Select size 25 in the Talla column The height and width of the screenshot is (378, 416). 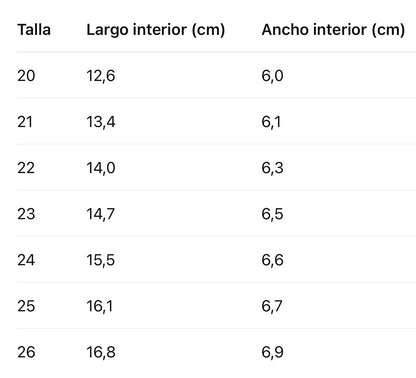coord(26,306)
